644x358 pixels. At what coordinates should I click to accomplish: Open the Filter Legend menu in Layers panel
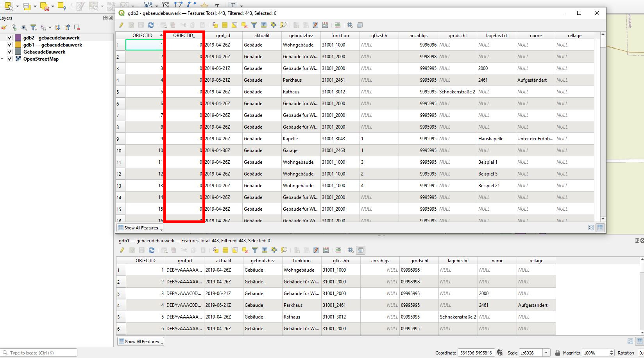click(34, 27)
